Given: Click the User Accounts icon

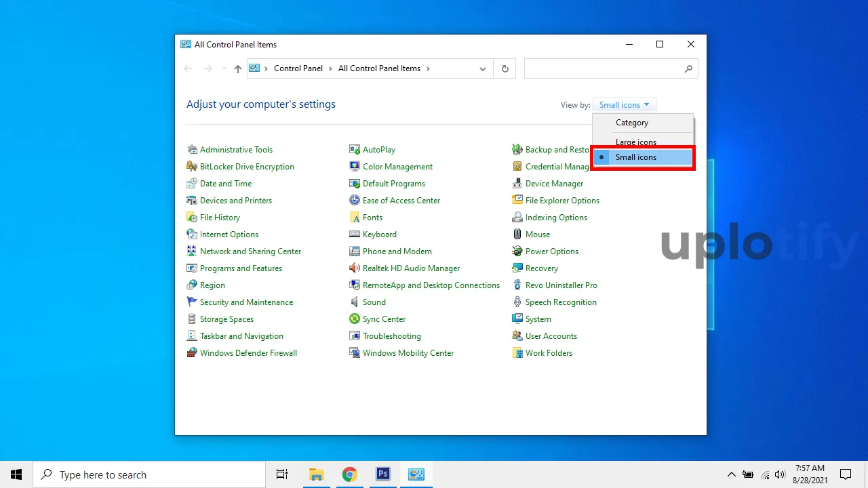Looking at the screenshot, I should click(517, 336).
